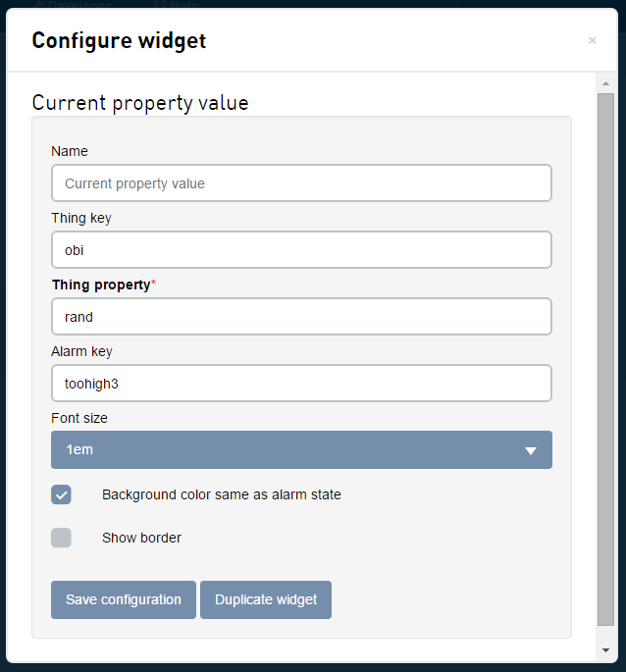Click the "Font size" label
This screenshot has width=626, height=672.
79,418
